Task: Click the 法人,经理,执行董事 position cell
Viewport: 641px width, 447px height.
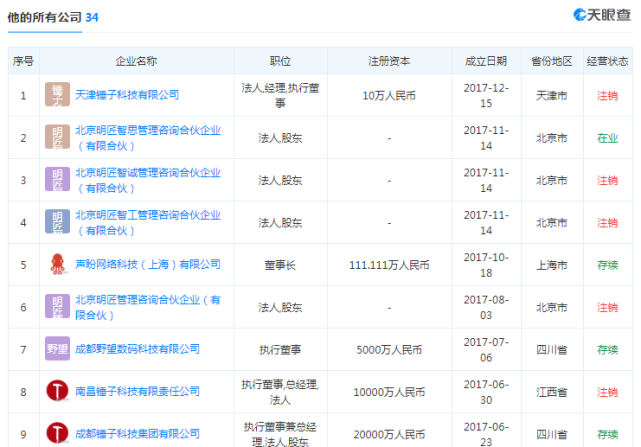Action: point(280,95)
